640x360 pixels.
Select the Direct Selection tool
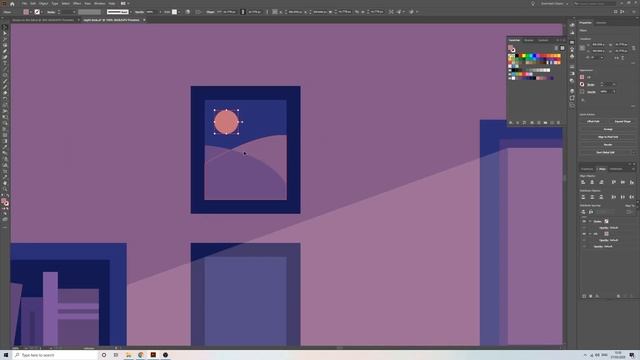click(x=5, y=33)
